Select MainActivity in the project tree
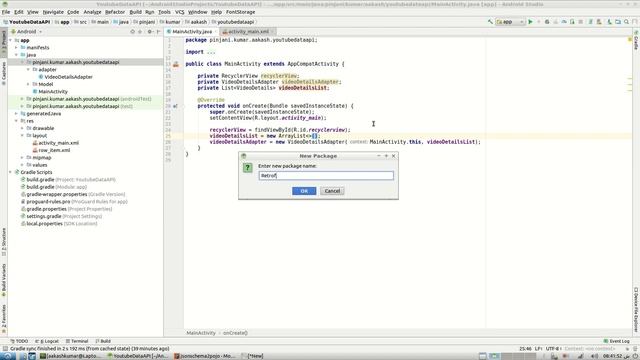 [53, 92]
